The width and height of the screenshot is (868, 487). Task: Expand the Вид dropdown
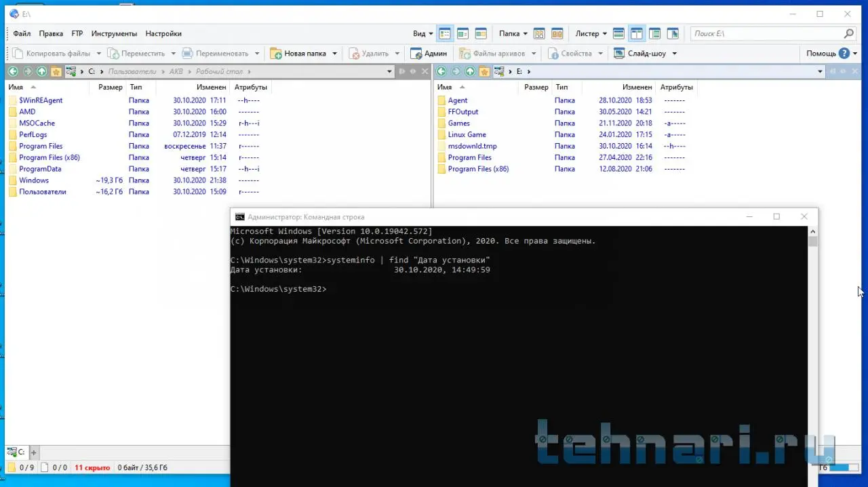[x=422, y=33]
